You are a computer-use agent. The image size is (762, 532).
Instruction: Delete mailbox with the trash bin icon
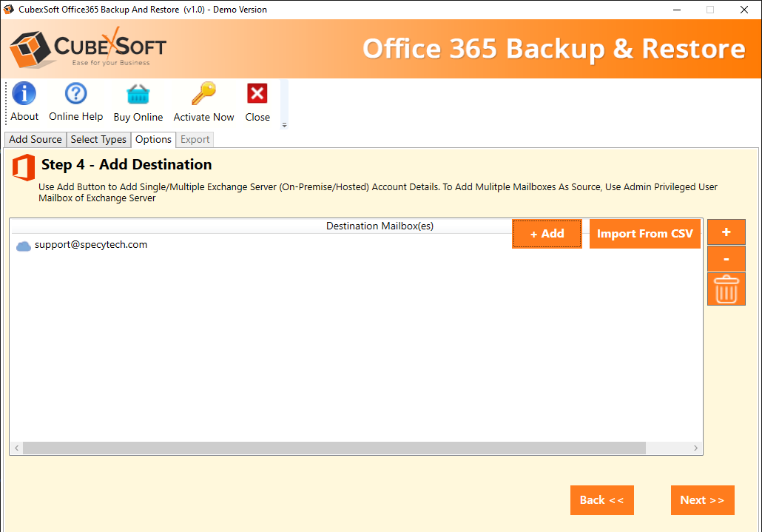click(726, 289)
